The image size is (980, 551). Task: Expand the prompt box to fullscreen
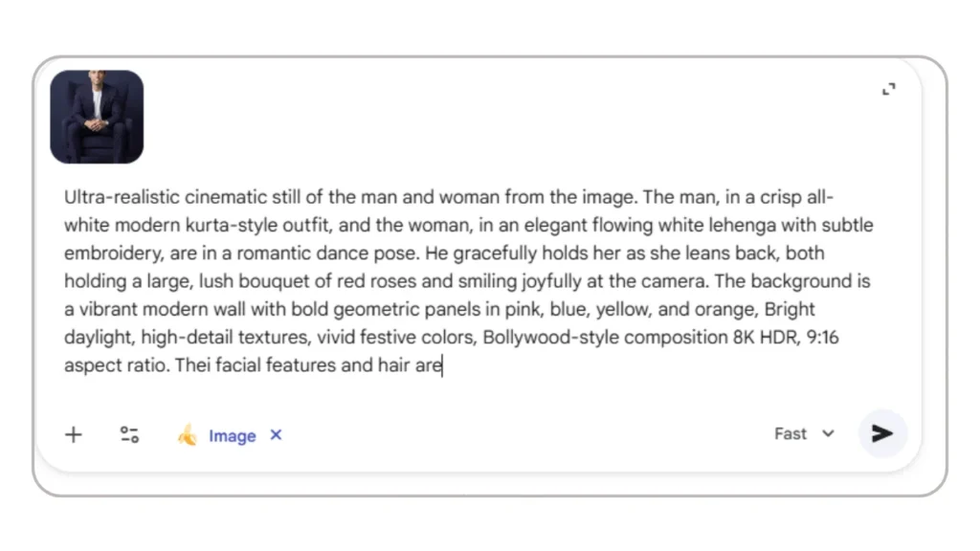pyautogui.click(x=889, y=89)
